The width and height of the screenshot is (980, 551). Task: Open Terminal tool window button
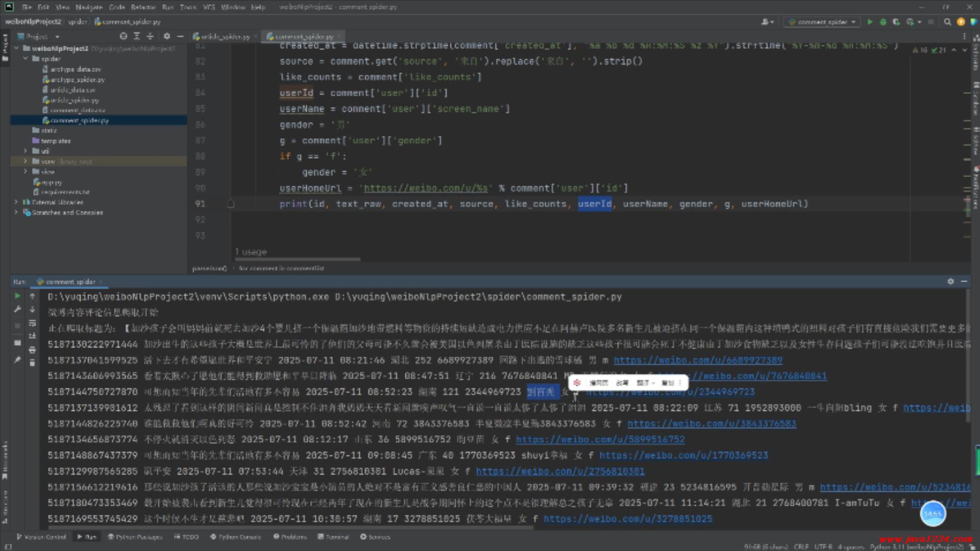click(x=333, y=537)
